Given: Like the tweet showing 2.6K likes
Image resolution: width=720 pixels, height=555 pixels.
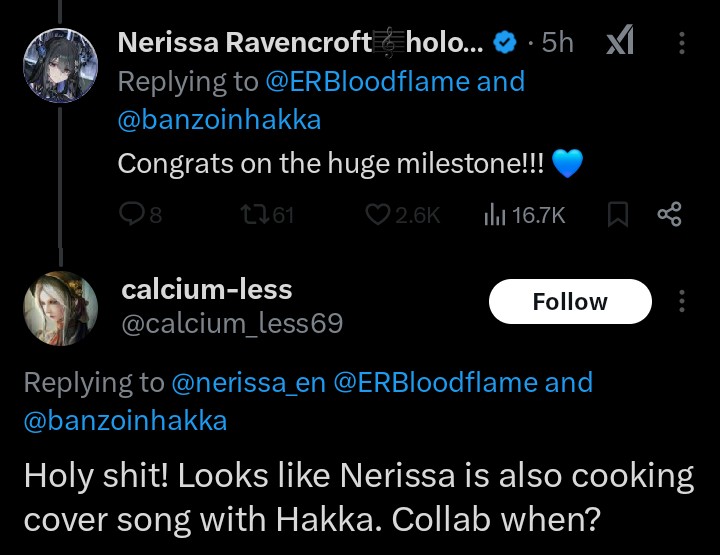Looking at the screenshot, I should point(377,215).
